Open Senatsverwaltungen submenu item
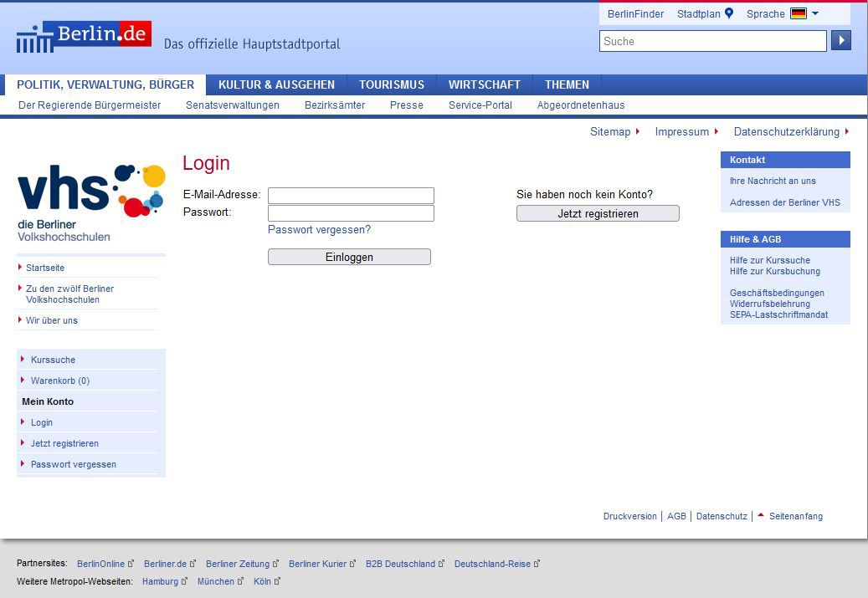Image resolution: width=868 pixels, height=598 pixels. pos(233,105)
